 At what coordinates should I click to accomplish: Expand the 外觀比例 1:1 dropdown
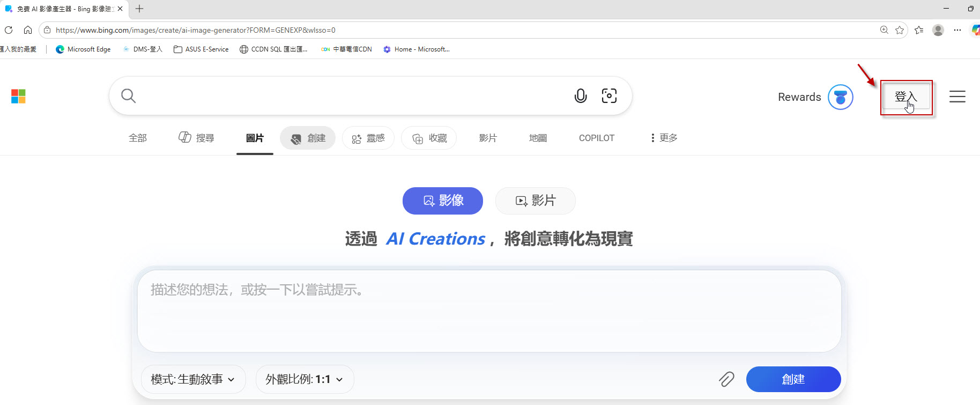click(305, 379)
